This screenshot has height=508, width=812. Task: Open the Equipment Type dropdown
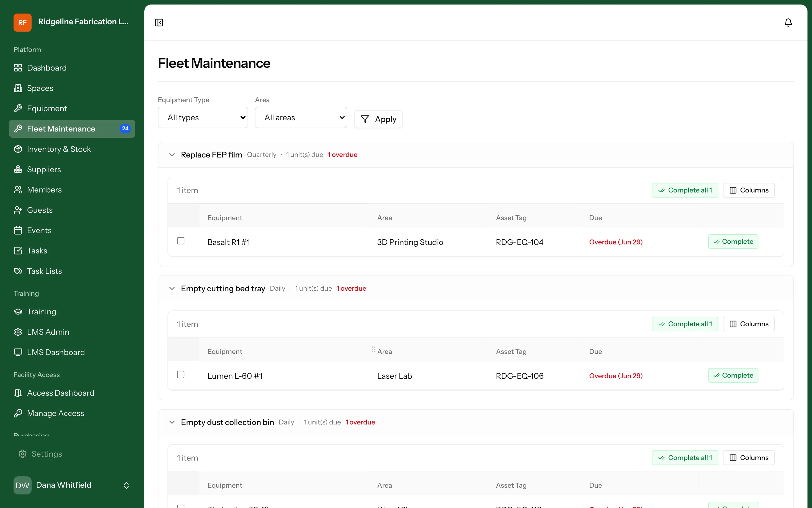[x=203, y=118]
